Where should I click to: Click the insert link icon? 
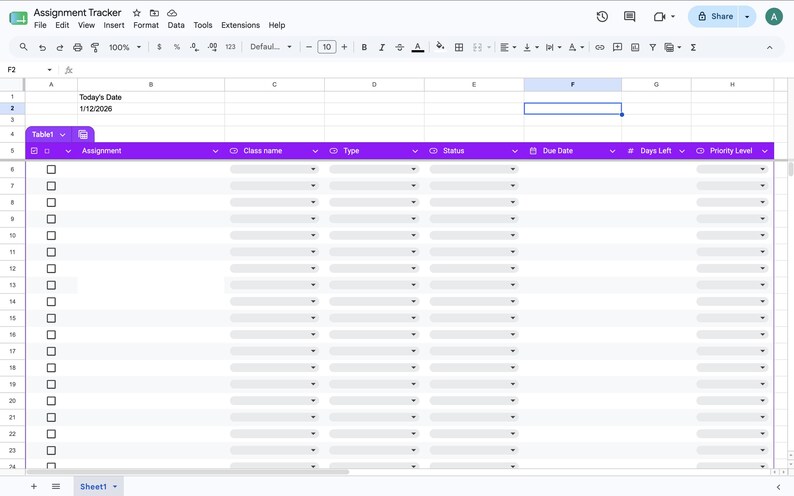coord(600,47)
